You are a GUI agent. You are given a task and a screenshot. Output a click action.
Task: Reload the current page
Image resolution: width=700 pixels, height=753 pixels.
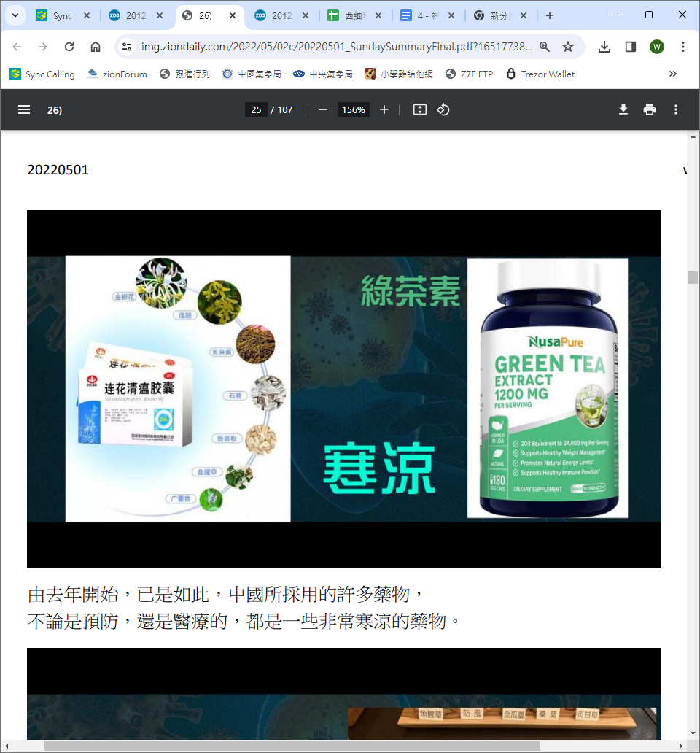[x=69, y=47]
